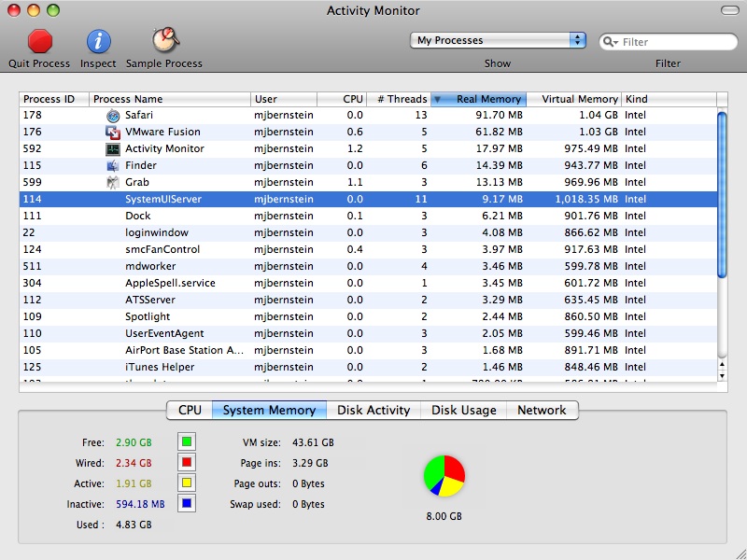The width and height of the screenshot is (747, 560).
Task: Click Process ID 592 cell
Action: [x=33, y=148]
